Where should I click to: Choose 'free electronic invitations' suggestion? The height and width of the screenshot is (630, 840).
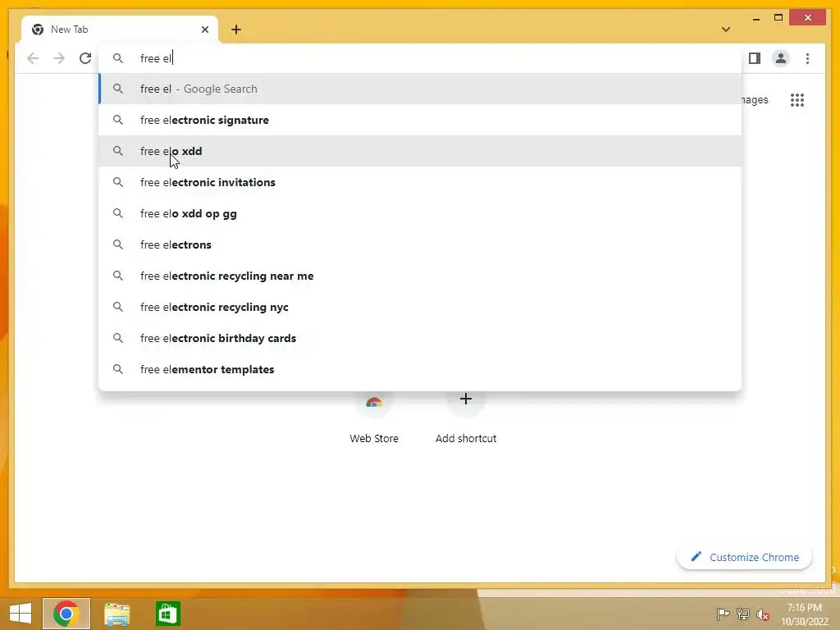coord(421,182)
